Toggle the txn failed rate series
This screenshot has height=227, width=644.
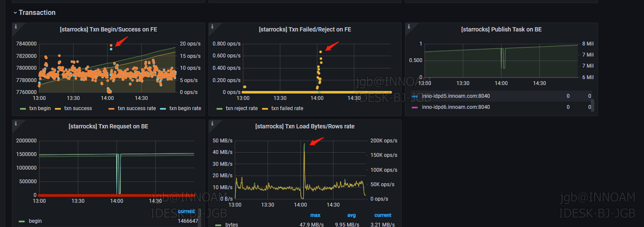coord(287,108)
